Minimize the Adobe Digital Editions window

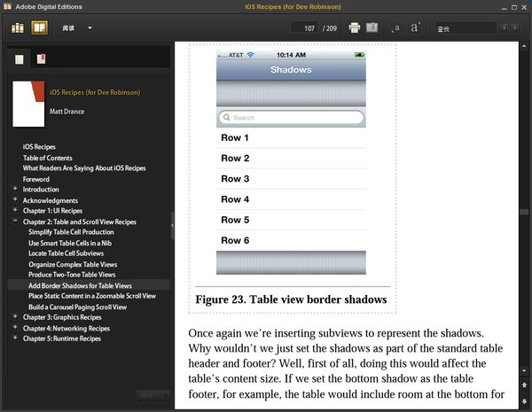pyautogui.click(x=505, y=7)
